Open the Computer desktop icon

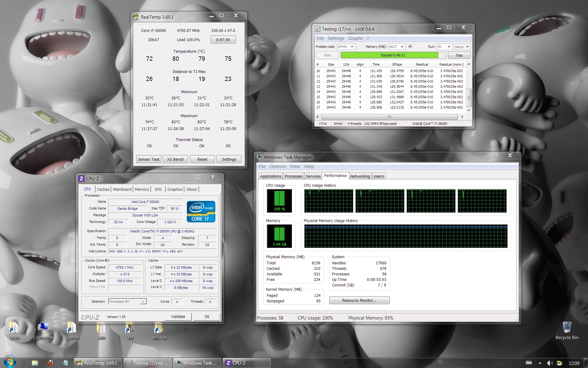pos(43,331)
